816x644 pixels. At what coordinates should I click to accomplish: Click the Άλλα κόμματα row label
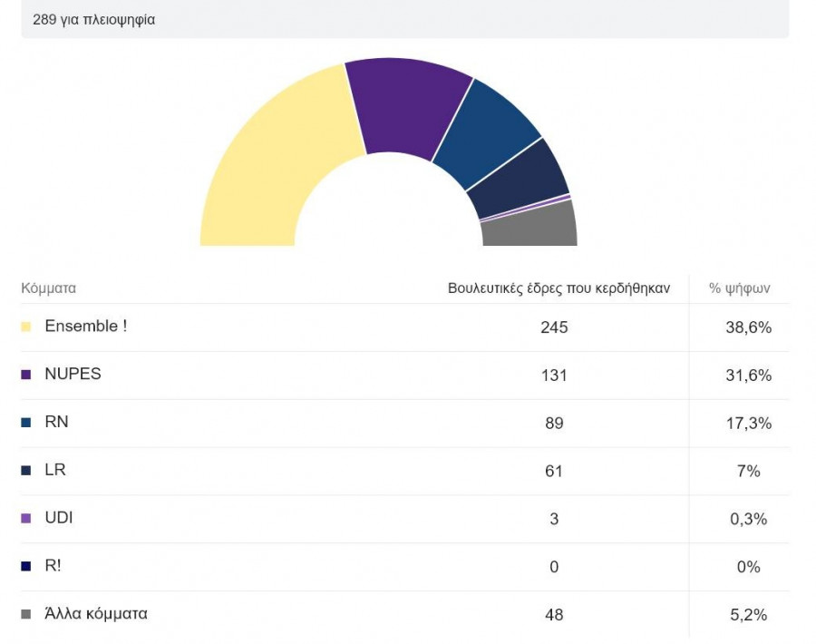point(95,614)
